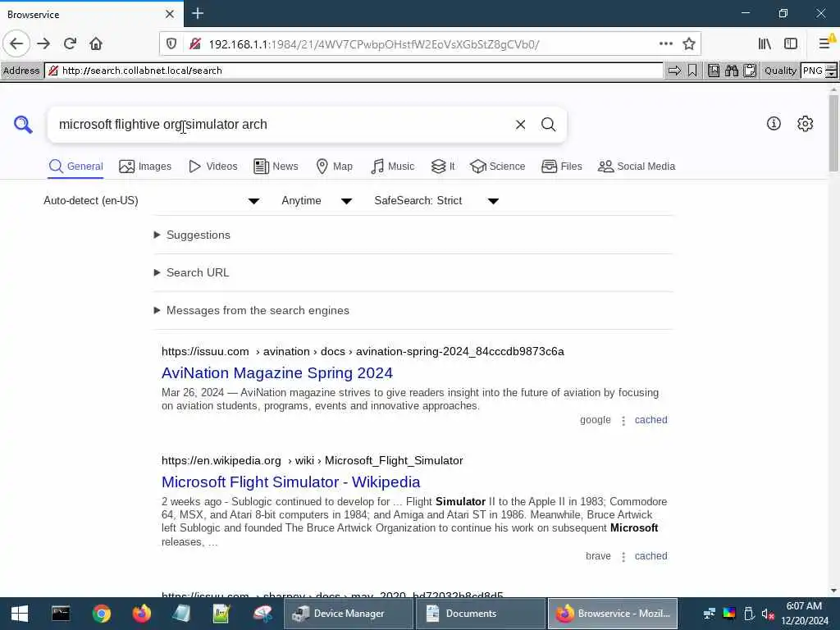The height and width of the screenshot is (630, 840).
Task: Switch to Social Media category
Action: coord(637,166)
